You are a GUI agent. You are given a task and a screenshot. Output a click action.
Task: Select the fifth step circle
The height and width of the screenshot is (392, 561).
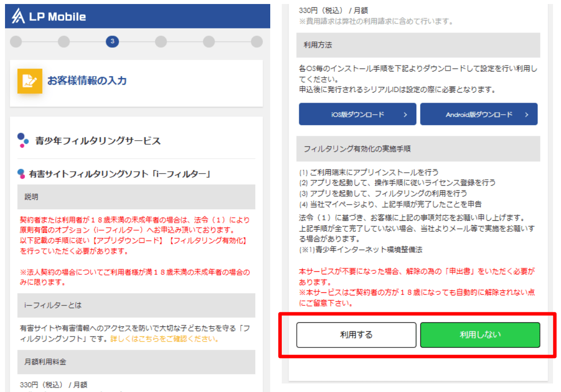click(x=209, y=42)
